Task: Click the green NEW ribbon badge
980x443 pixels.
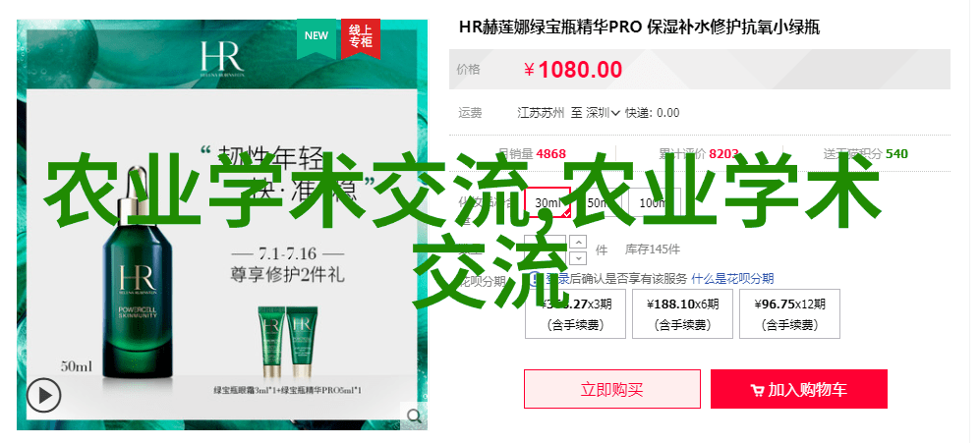Action: pyautogui.click(x=317, y=37)
